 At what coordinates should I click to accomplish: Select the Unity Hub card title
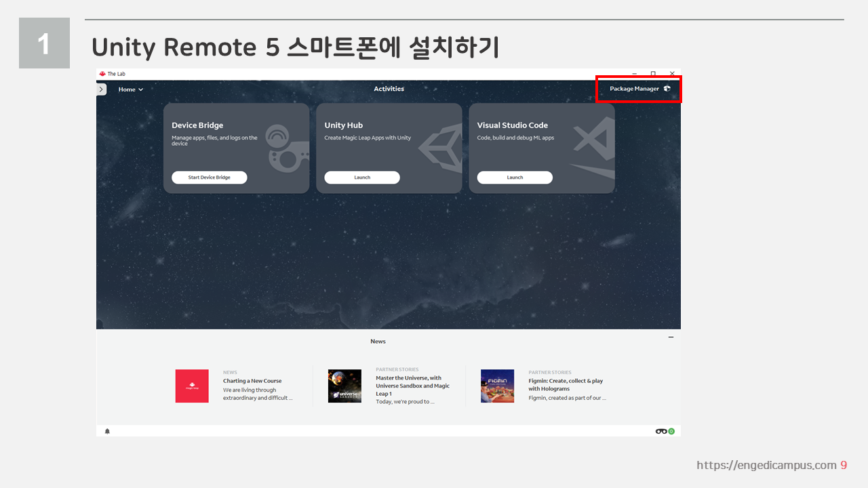tap(343, 125)
